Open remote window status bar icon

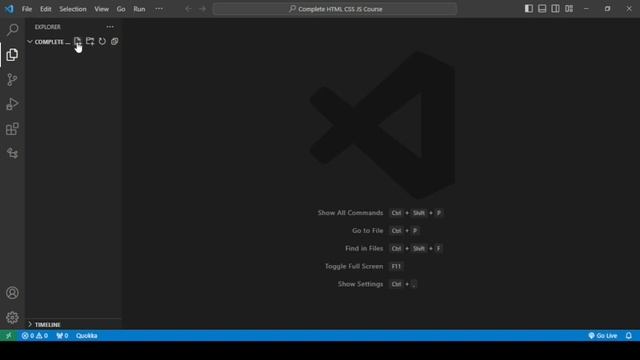[x=9, y=336]
